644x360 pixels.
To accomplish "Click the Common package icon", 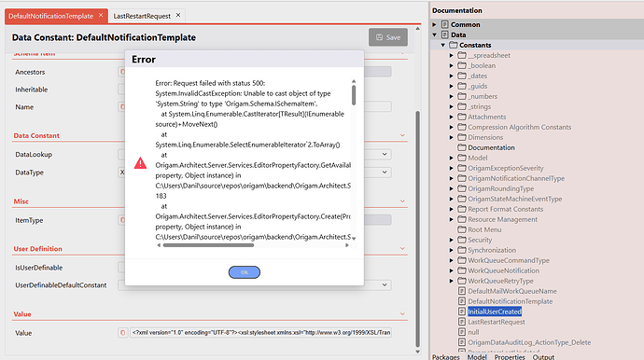I will coord(445,24).
